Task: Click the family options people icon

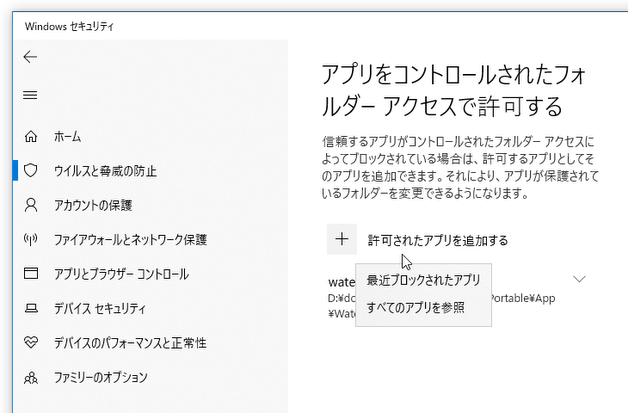Action: pos(31,377)
